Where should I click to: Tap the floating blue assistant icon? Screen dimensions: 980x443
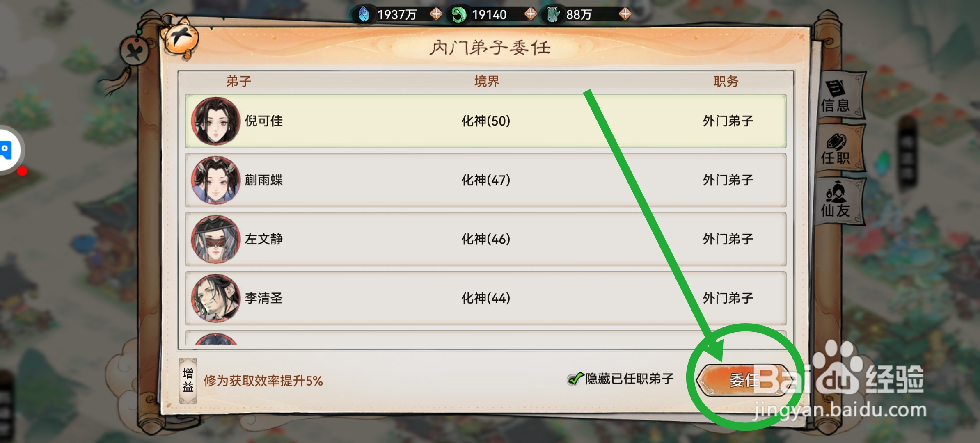7,150
